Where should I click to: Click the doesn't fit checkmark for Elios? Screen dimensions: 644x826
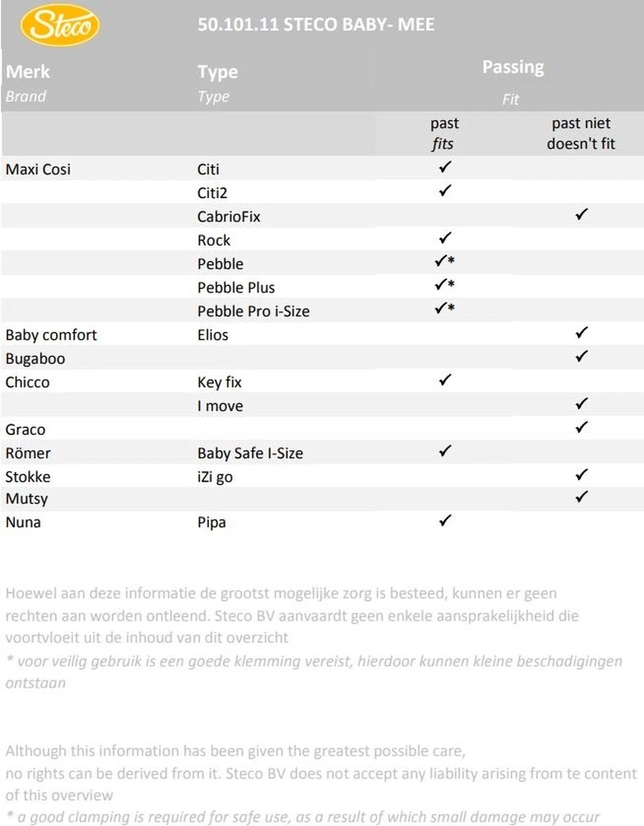pos(581,333)
